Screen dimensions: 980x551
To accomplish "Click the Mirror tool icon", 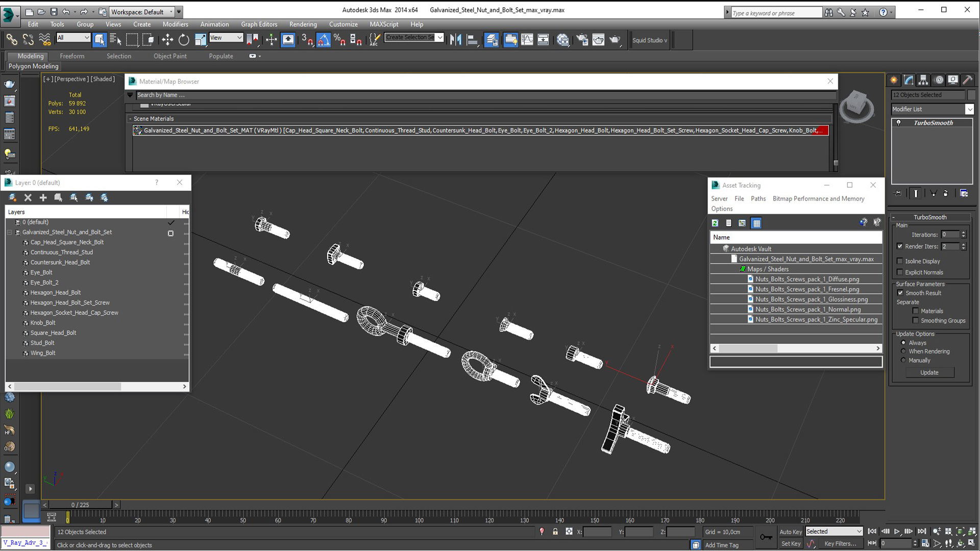I will click(455, 39).
